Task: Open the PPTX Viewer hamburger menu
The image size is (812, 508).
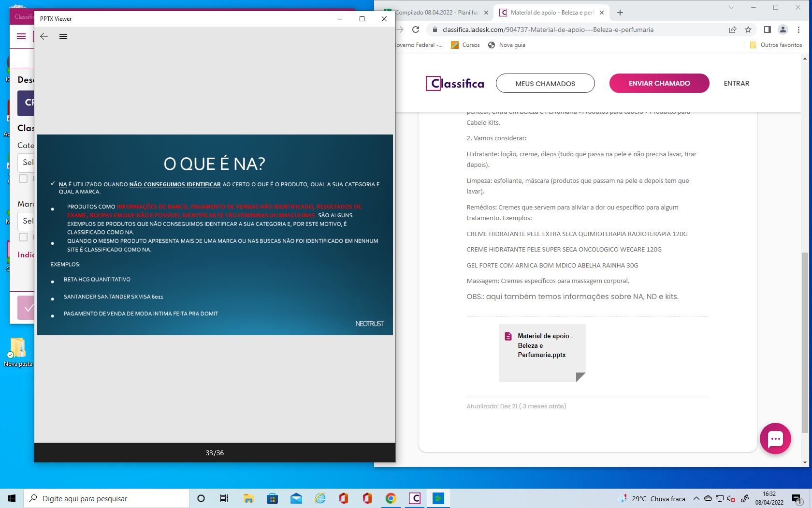Action: click(x=63, y=36)
